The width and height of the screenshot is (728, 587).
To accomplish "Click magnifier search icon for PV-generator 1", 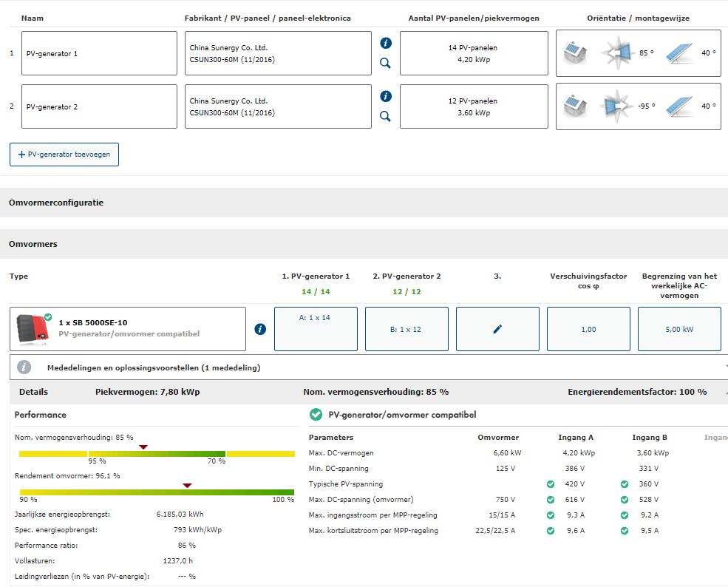I will pos(385,63).
